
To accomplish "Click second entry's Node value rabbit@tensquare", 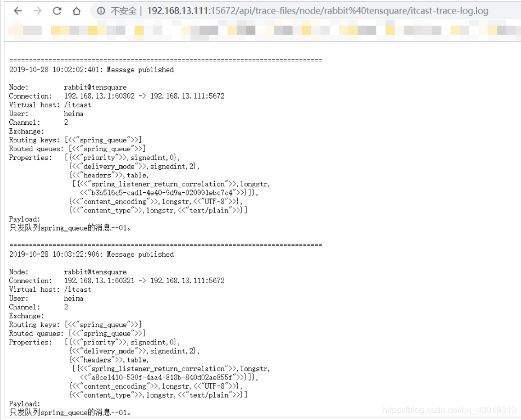I will point(95,272).
